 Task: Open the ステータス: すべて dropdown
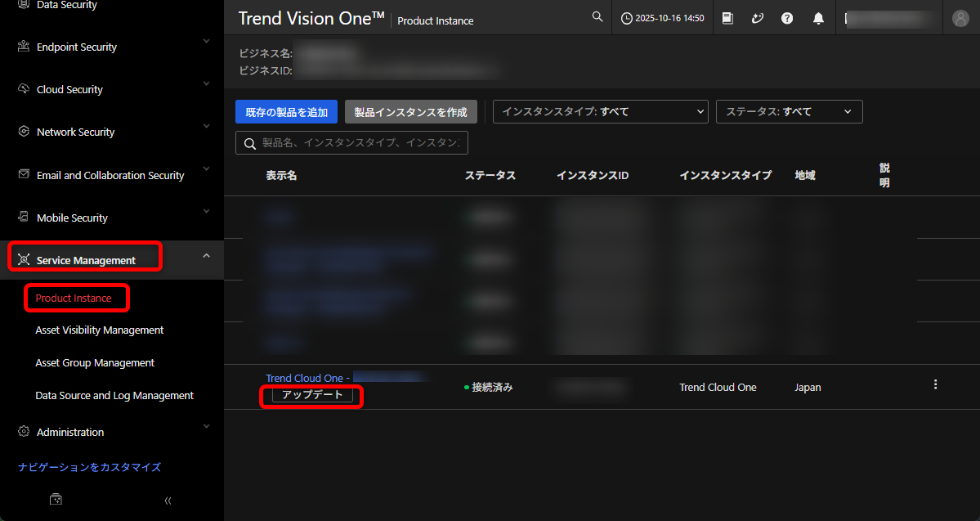click(x=790, y=111)
